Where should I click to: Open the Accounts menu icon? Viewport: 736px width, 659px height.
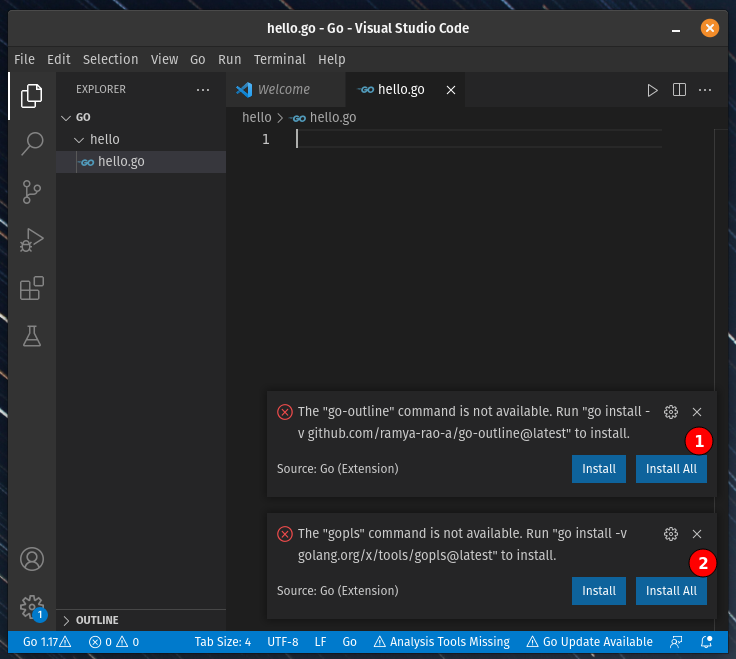point(31,559)
